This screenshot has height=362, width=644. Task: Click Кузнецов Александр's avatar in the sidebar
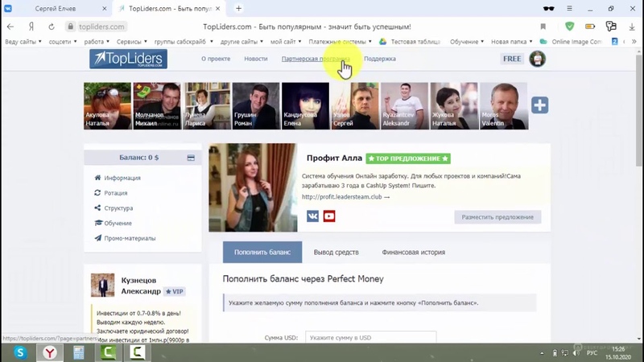point(103,286)
